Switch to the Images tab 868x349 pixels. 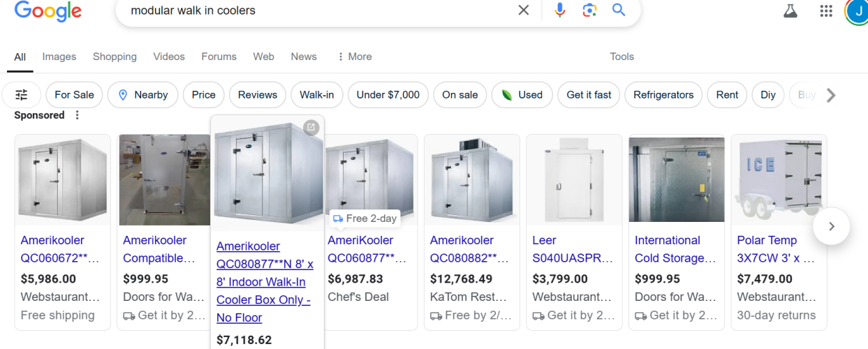pos(59,57)
